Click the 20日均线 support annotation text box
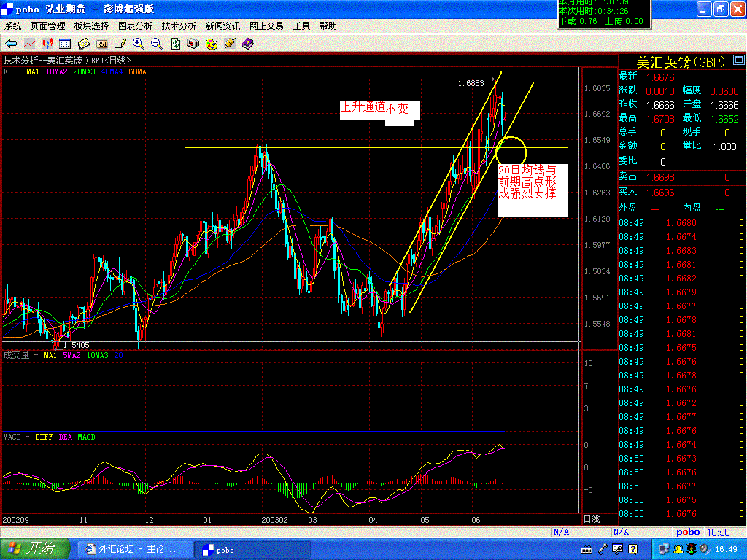The width and height of the screenshot is (747, 560). pyautogui.click(x=533, y=190)
